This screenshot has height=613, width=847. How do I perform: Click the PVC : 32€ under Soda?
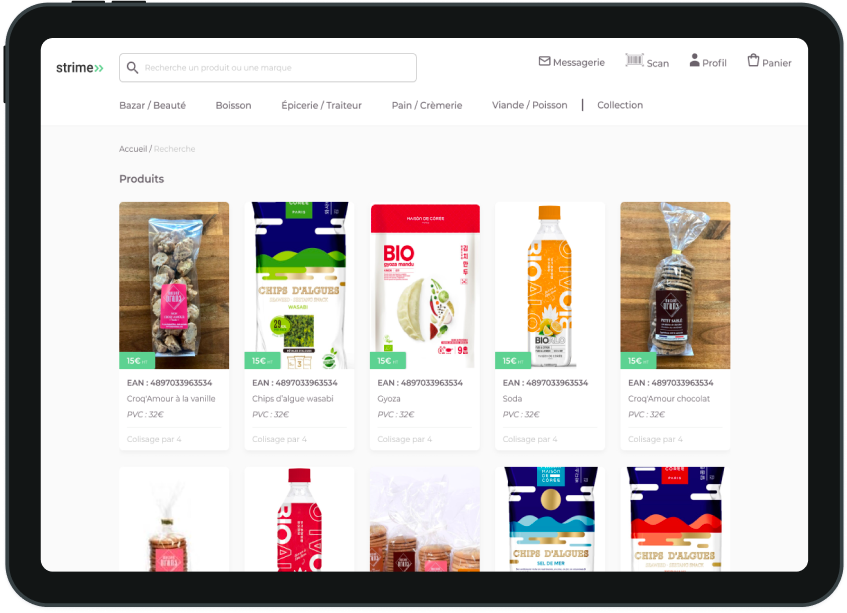tap(521, 414)
